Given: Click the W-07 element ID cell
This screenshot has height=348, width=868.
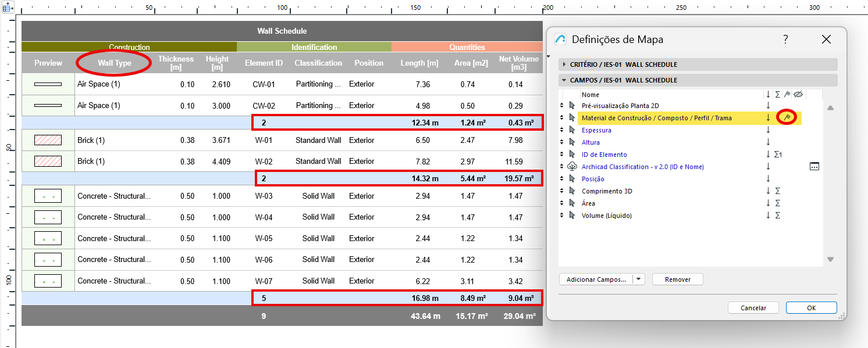Looking at the screenshot, I should (x=264, y=281).
